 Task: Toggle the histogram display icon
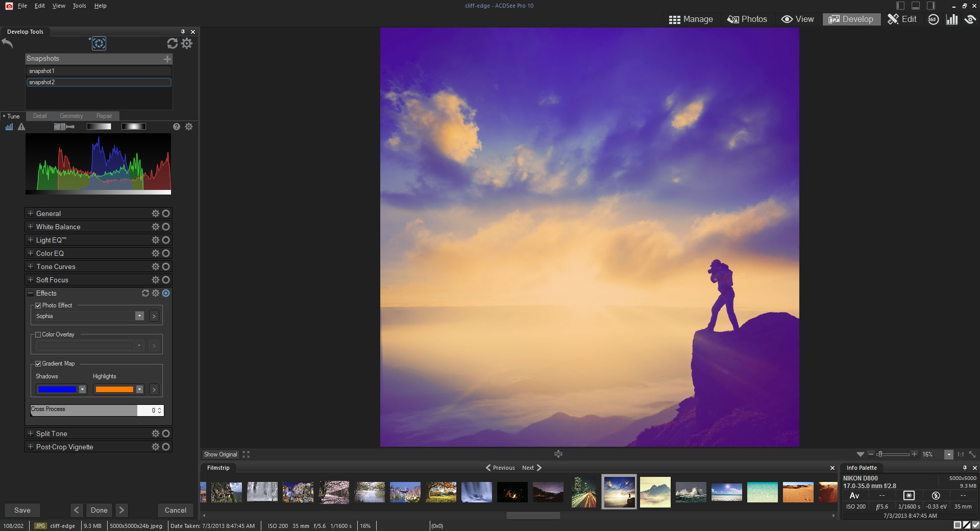pyautogui.click(x=9, y=127)
